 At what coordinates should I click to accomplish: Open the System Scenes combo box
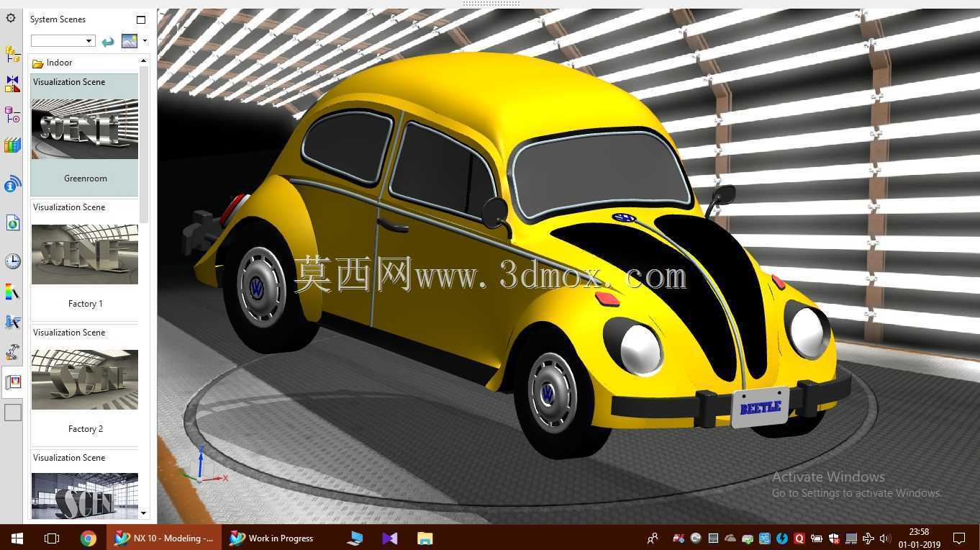tap(63, 41)
